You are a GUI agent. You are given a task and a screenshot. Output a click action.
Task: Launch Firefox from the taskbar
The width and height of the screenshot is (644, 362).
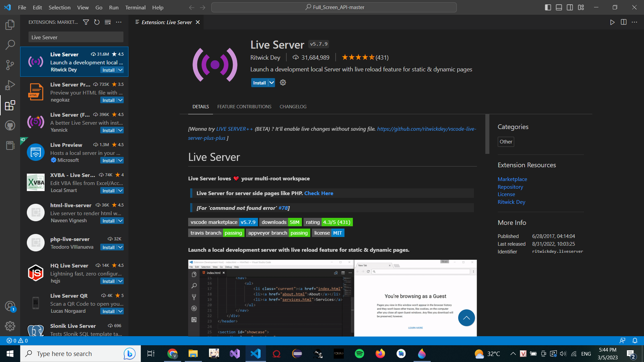(x=380, y=353)
